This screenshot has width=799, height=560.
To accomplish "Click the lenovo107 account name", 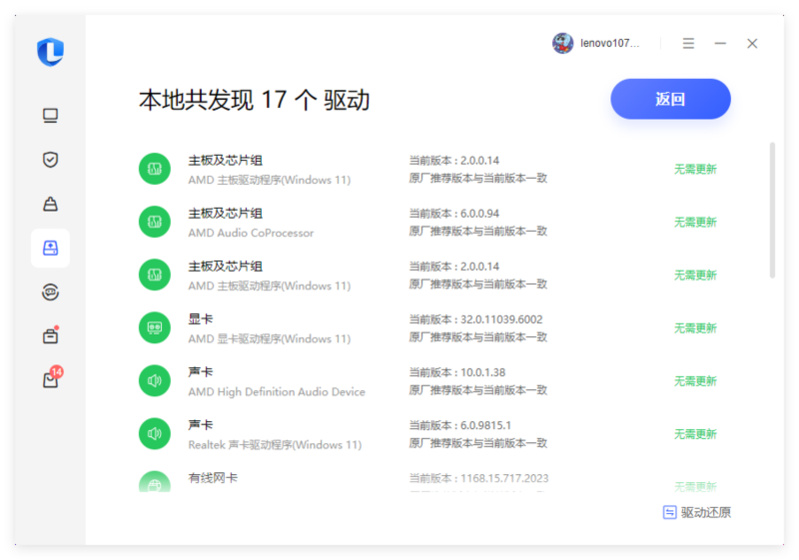I will coord(609,44).
